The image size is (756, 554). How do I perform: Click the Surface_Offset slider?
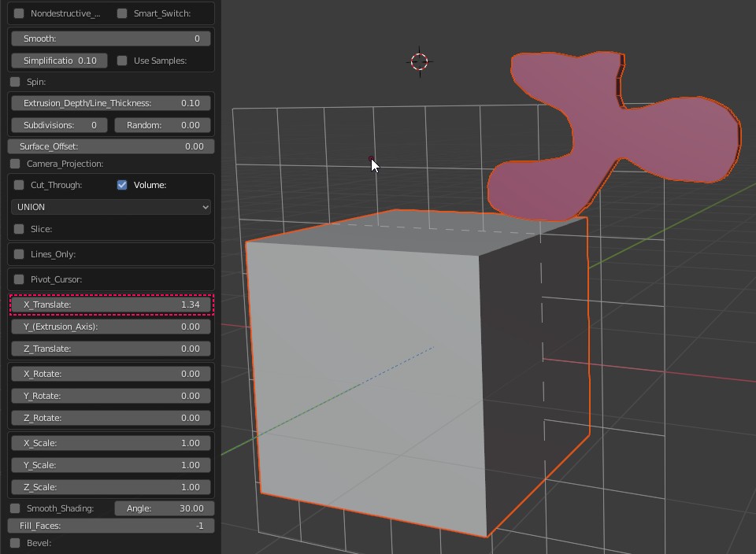point(110,146)
